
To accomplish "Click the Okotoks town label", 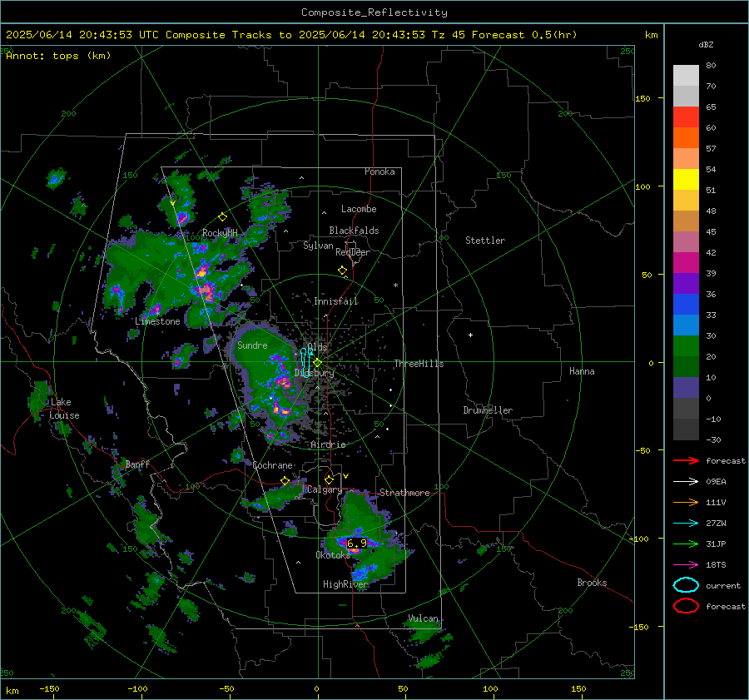I will (x=333, y=555).
